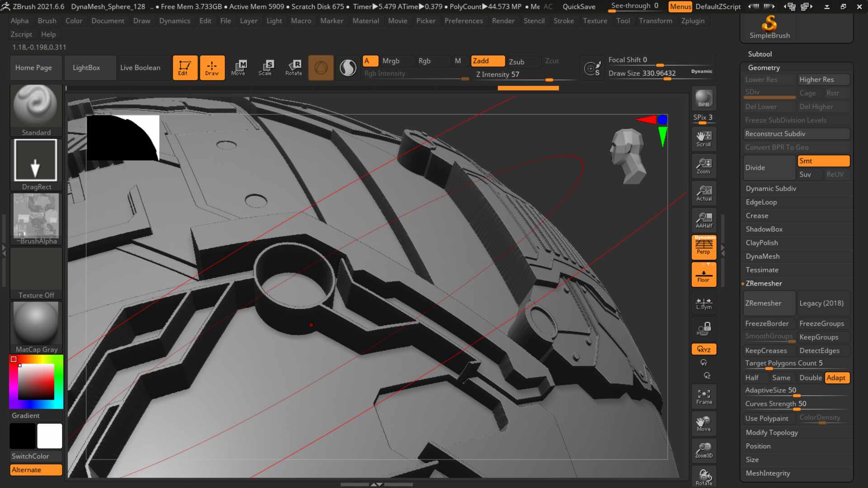868x488 pixels.
Task: Click the BPR render icon
Action: [x=703, y=99]
